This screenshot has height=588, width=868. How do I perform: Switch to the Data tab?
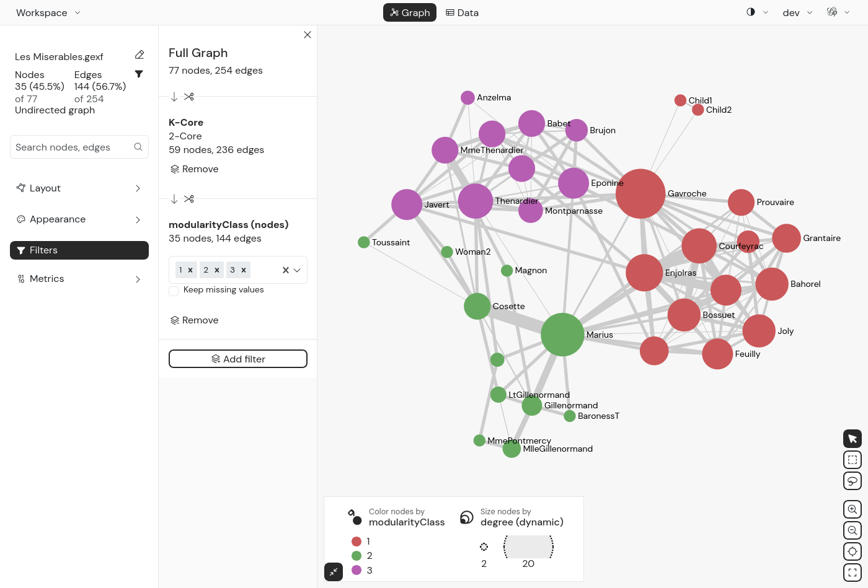point(463,12)
